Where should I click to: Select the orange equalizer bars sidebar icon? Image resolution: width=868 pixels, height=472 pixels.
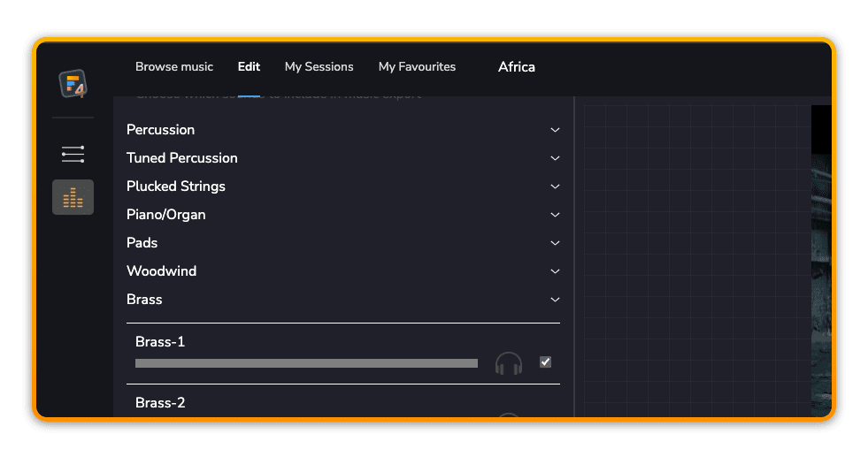point(73,197)
